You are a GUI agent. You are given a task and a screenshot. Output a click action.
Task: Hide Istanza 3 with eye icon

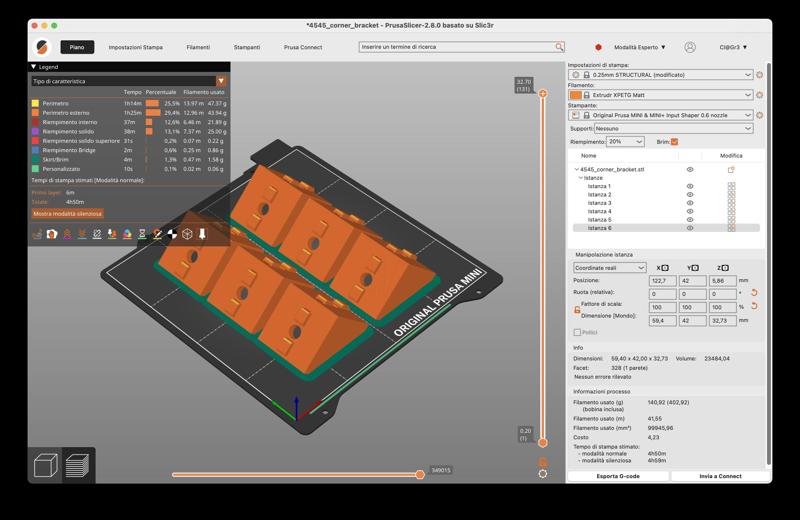point(690,203)
